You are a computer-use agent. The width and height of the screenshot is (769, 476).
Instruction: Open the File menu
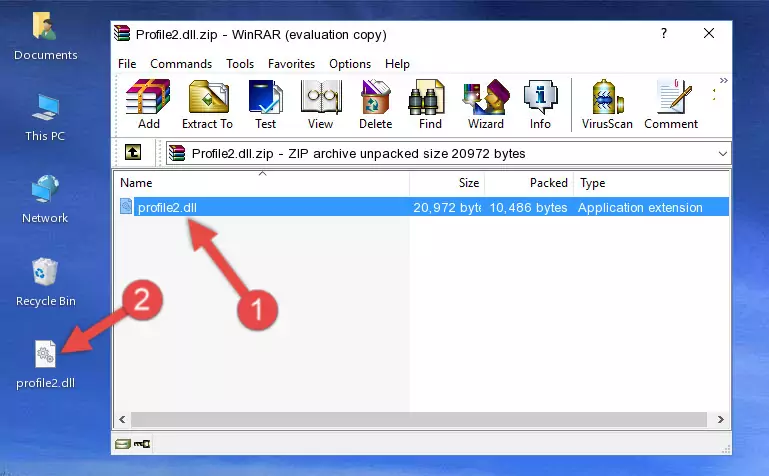coord(127,64)
